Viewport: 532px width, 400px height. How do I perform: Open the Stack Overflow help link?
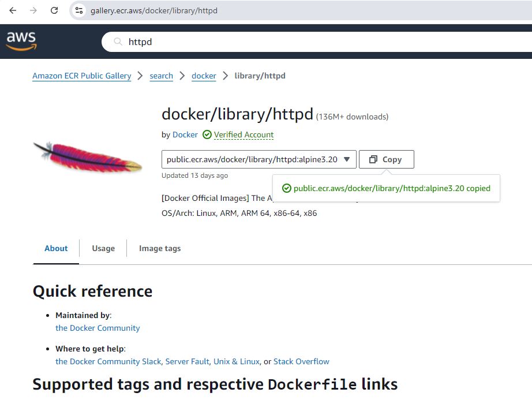pyautogui.click(x=301, y=361)
